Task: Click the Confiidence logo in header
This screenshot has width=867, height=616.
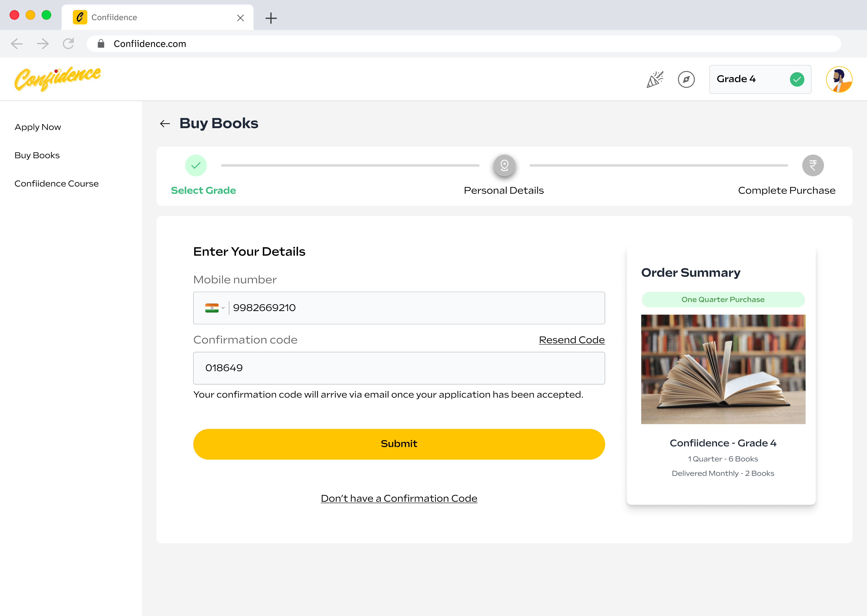Action: [x=58, y=78]
